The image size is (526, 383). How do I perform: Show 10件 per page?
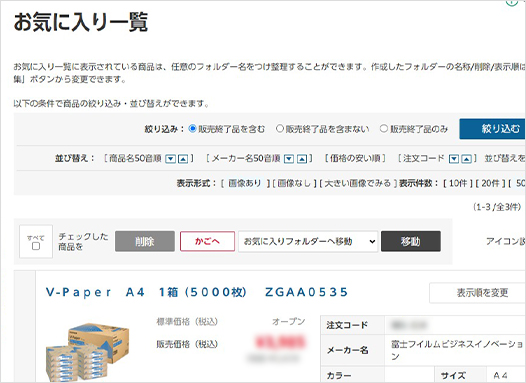(x=458, y=183)
